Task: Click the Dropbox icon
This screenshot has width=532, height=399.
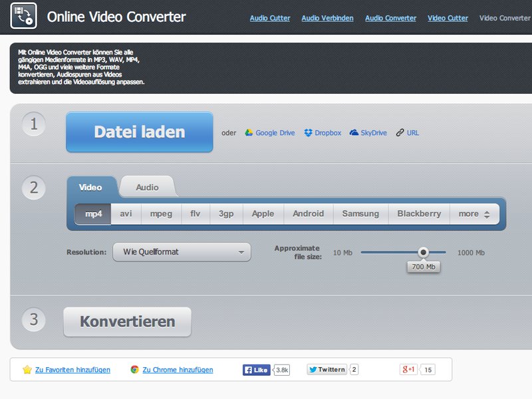Action: tap(308, 132)
